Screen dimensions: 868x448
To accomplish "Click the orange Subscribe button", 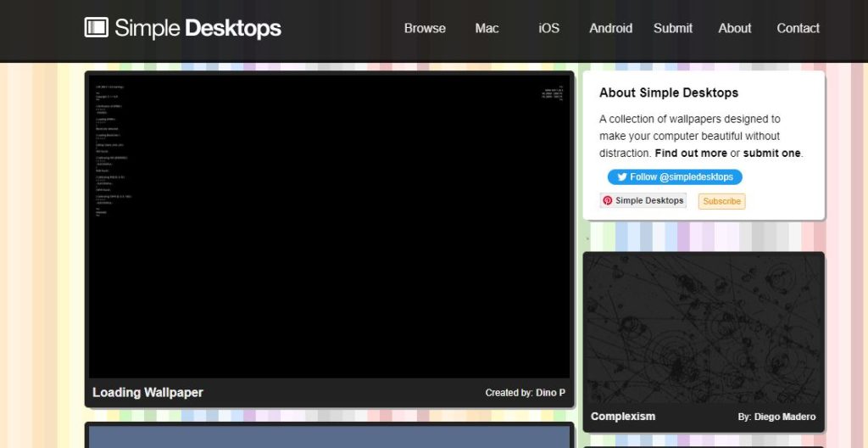I will pyautogui.click(x=722, y=201).
